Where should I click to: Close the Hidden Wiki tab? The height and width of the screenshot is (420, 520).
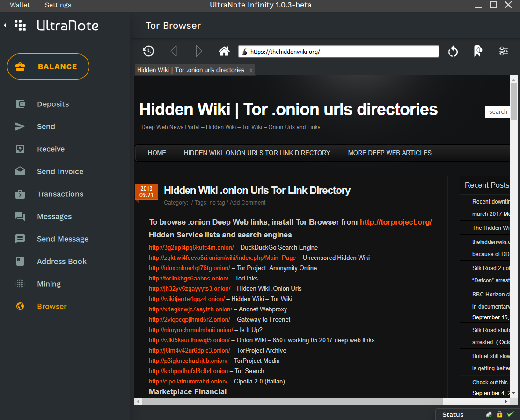251,70
